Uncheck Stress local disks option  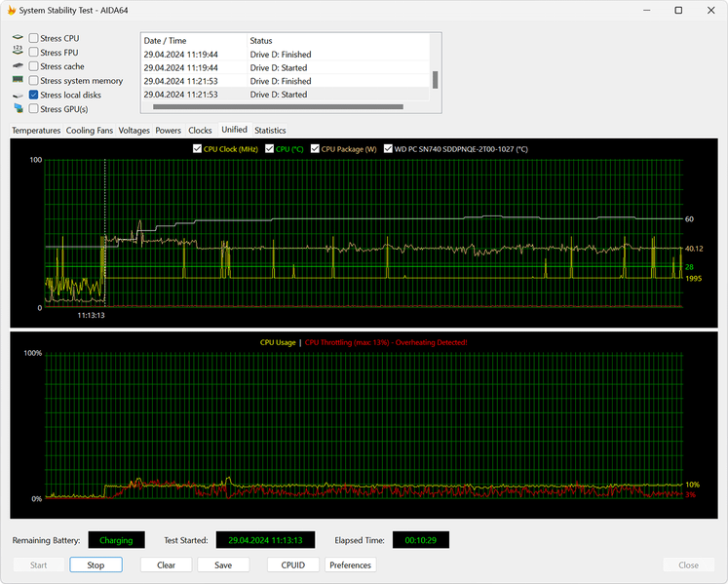point(34,95)
